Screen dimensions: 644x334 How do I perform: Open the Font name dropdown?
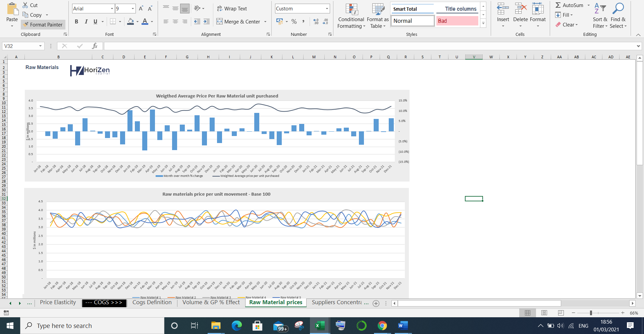112,8
